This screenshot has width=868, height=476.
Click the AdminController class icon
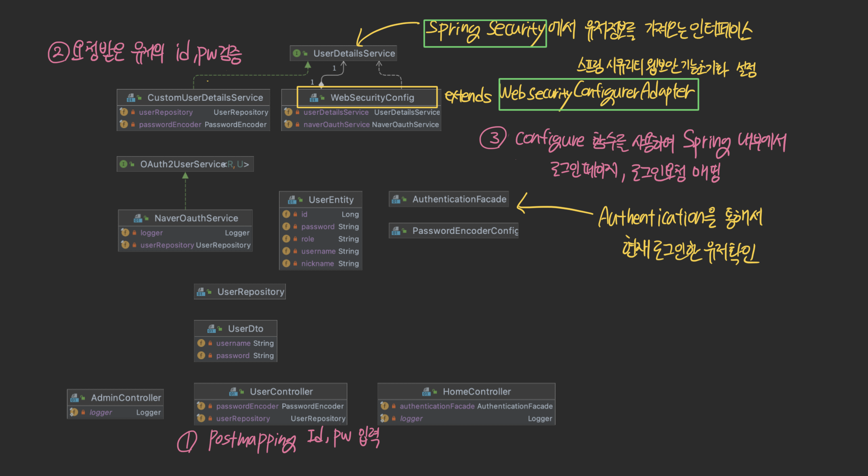75,398
